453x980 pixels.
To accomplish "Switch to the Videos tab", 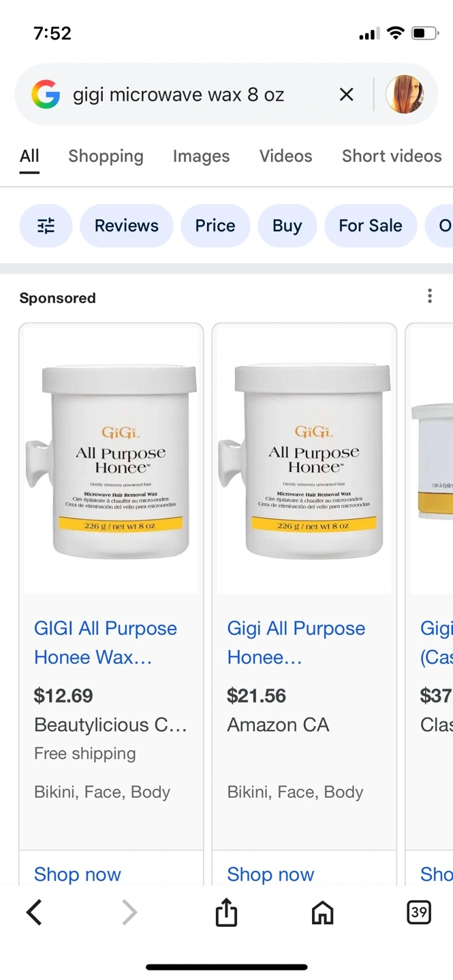I will [285, 156].
